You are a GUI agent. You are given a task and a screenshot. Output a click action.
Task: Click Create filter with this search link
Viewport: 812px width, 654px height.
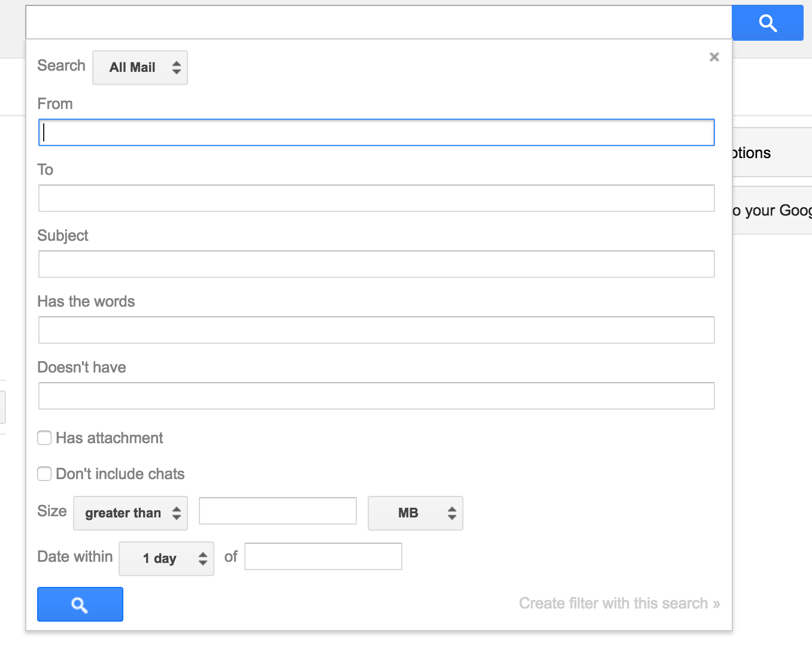tap(619, 603)
